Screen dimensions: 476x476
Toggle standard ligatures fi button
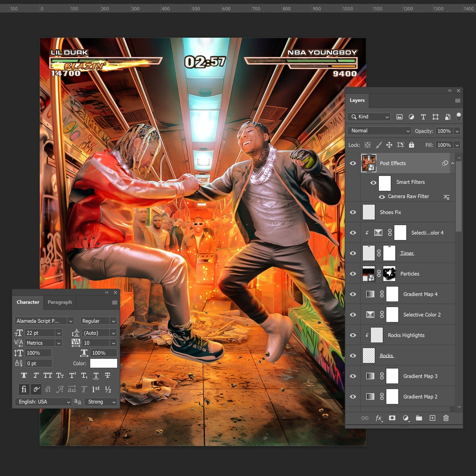tap(24, 389)
